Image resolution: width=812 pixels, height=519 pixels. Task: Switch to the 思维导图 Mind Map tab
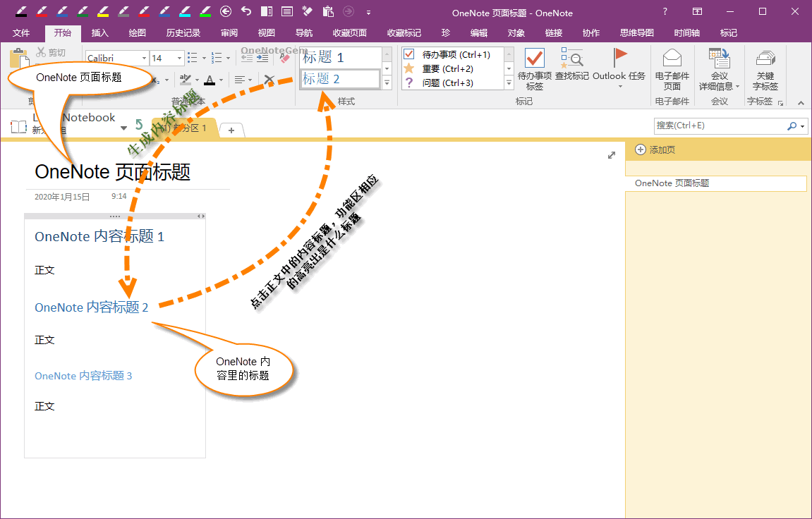click(637, 32)
